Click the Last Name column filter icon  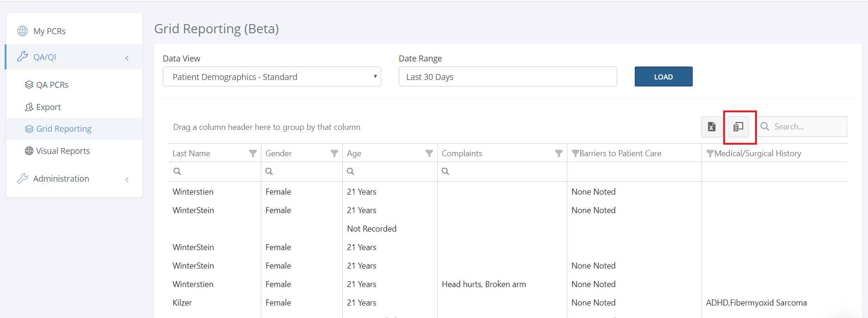click(x=253, y=153)
